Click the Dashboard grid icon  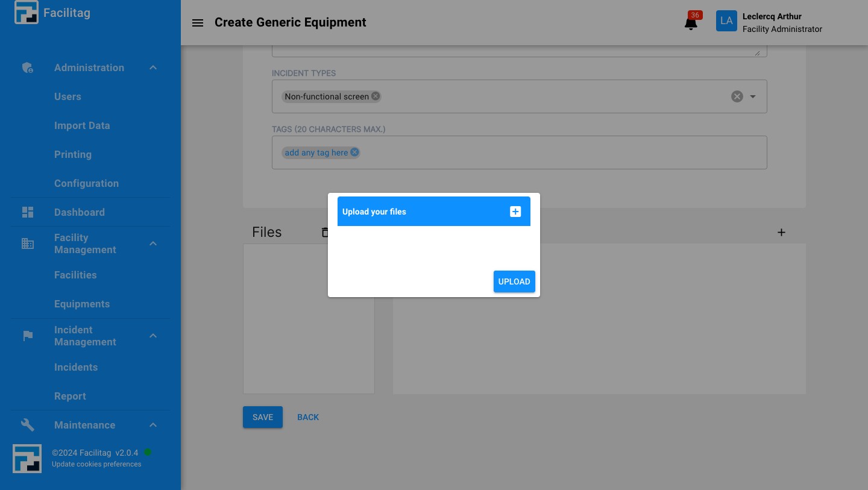(28, 212)
